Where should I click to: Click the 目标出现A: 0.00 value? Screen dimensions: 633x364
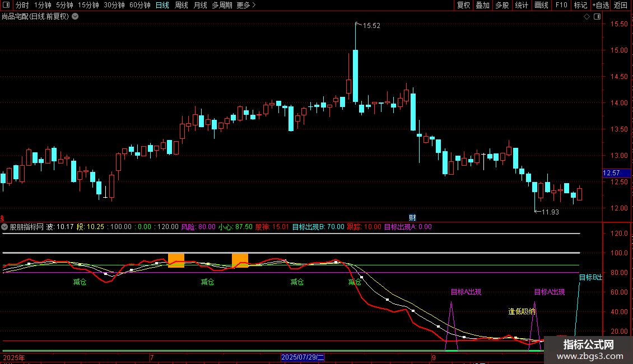coord(408,227)
